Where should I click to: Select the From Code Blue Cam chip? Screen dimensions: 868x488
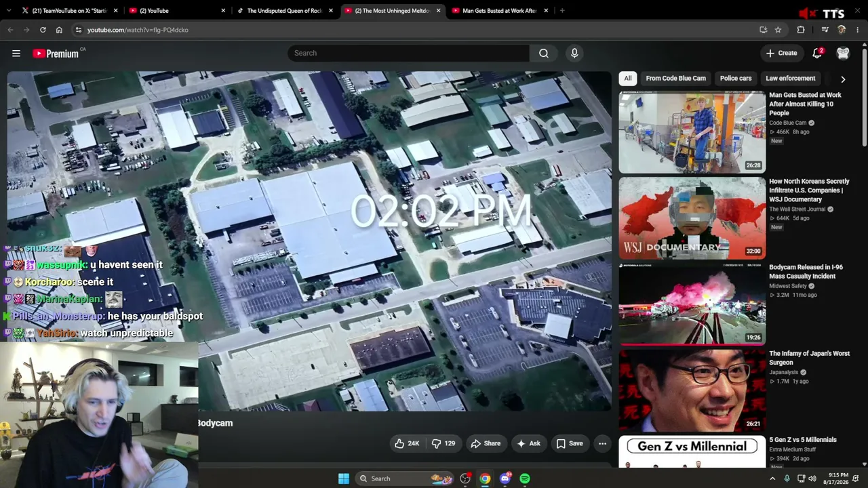[x=675, y=79]
